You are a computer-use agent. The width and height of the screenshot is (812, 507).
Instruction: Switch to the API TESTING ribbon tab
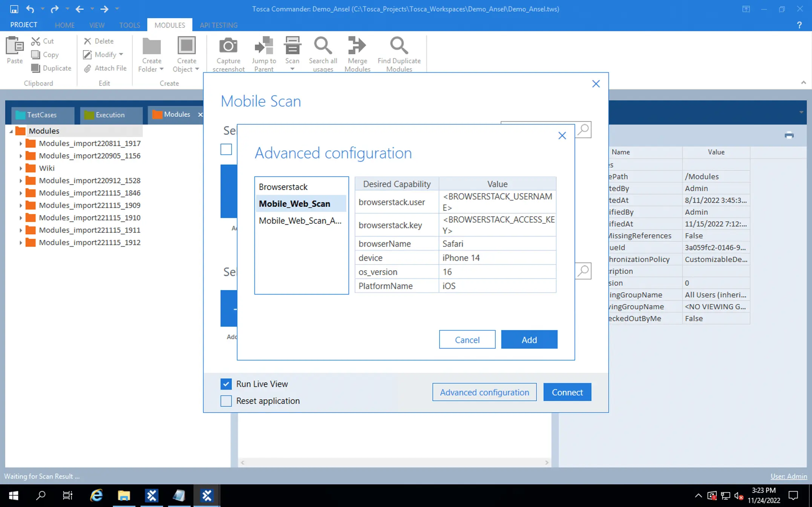219,25
